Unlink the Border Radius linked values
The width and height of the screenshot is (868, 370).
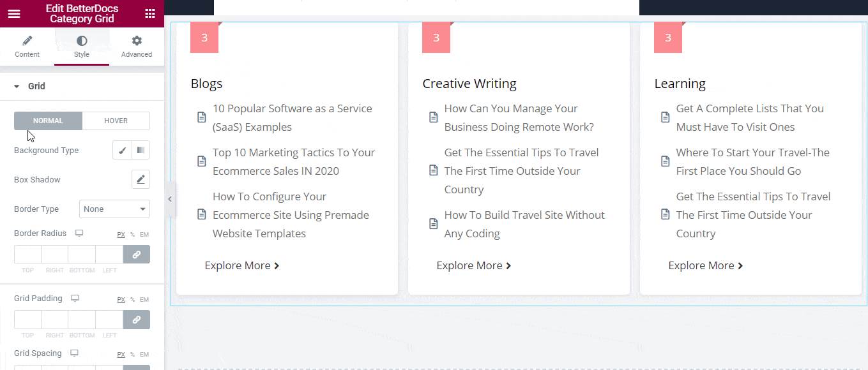coord(136,254)
